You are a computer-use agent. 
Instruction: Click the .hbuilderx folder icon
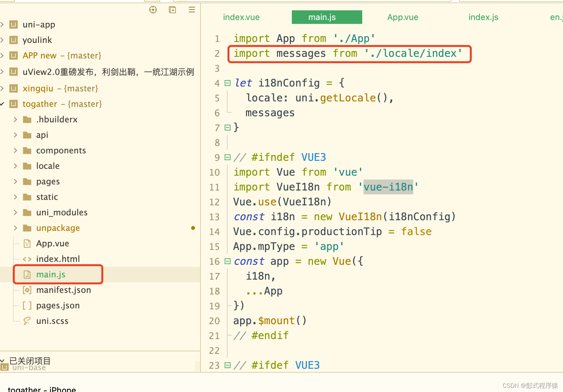coord(27,119)
